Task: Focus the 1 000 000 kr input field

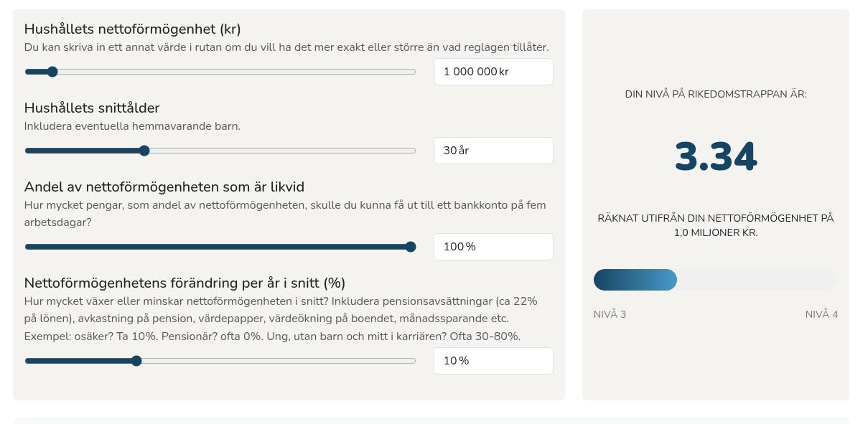Action: click(493, 72)
